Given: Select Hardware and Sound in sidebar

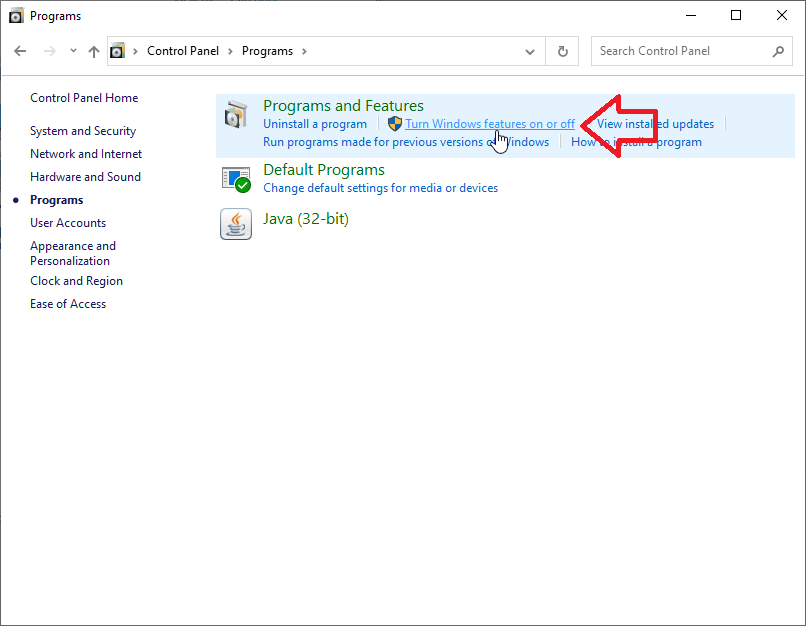Looking at the screenshot, I should 85,177.
